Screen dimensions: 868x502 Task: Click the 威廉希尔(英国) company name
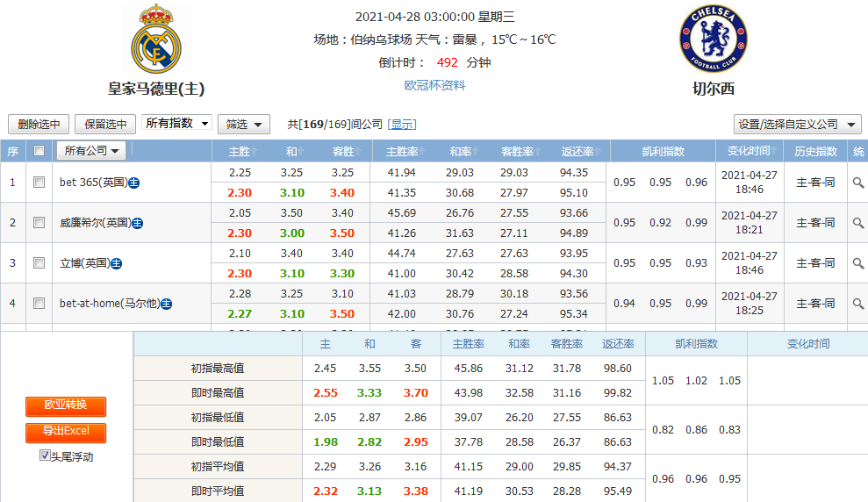pyautogui.click(x=96, y=223)
